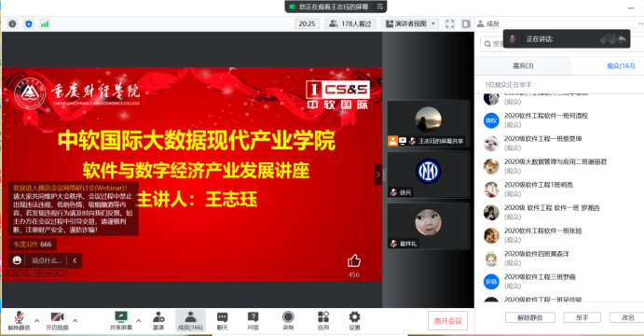Screen dimensions: 644x336
Task: Open the 聊天 (chat) panel icon
Action: 222,317
